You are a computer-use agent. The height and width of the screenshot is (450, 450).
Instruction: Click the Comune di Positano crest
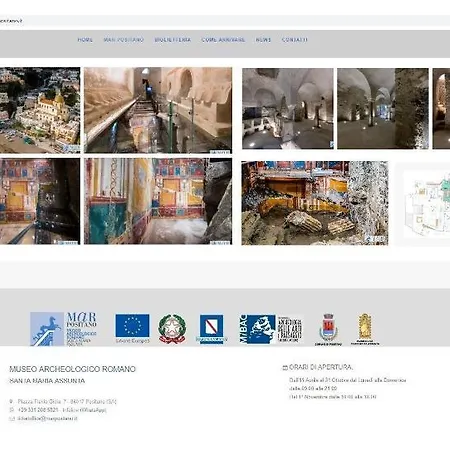pos(328,329)
